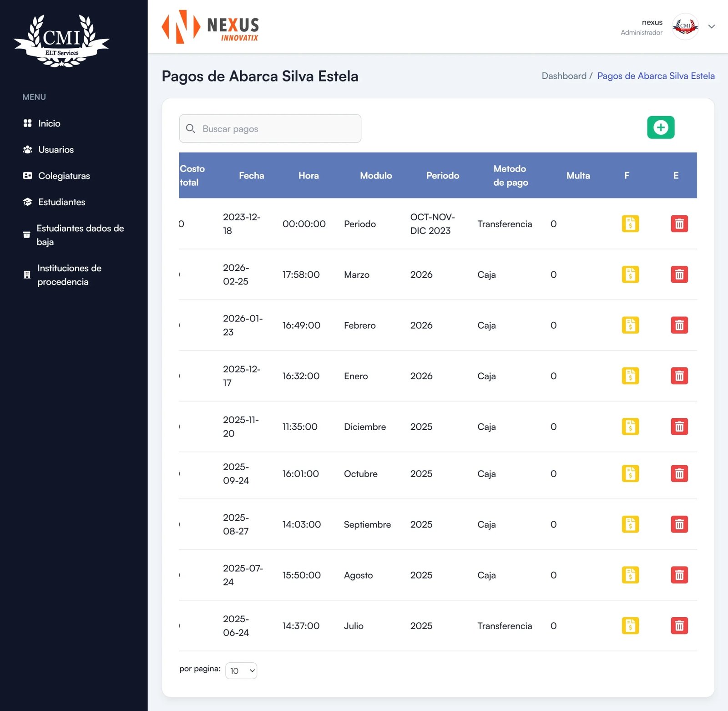The image size is (728, 711).
Task: Sort table by Fecha column header
Action: (x=251, y=176)
